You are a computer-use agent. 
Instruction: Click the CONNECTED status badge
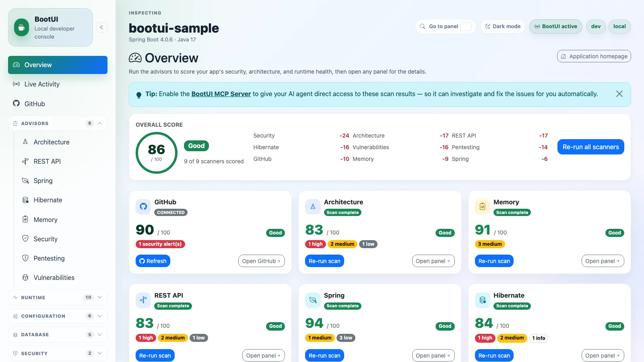tap(171, 212)
